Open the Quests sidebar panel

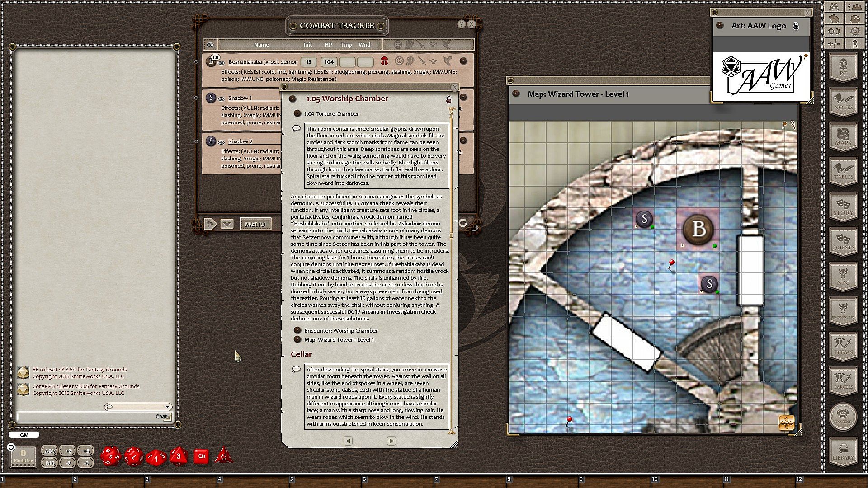click(843, 242)
